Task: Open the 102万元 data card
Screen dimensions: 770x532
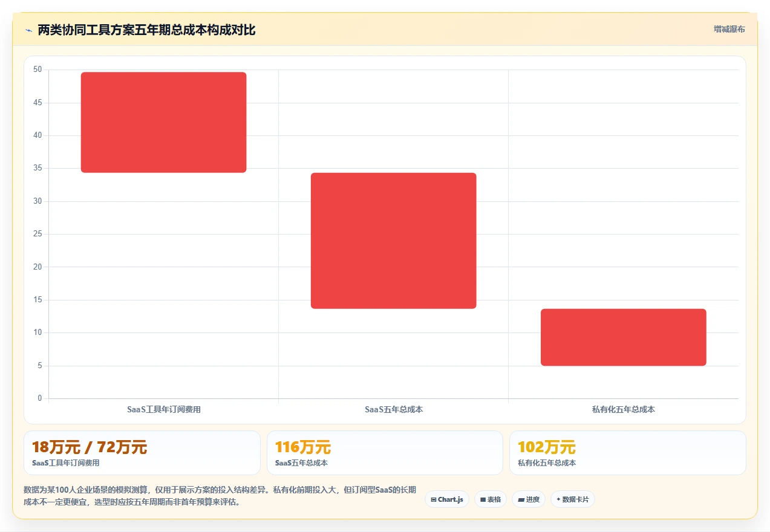Action: [x=628, y=453]
